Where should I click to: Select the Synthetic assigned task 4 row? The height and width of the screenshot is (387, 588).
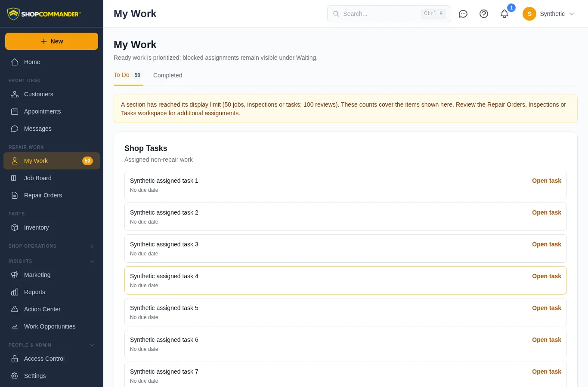click(346, 280)
